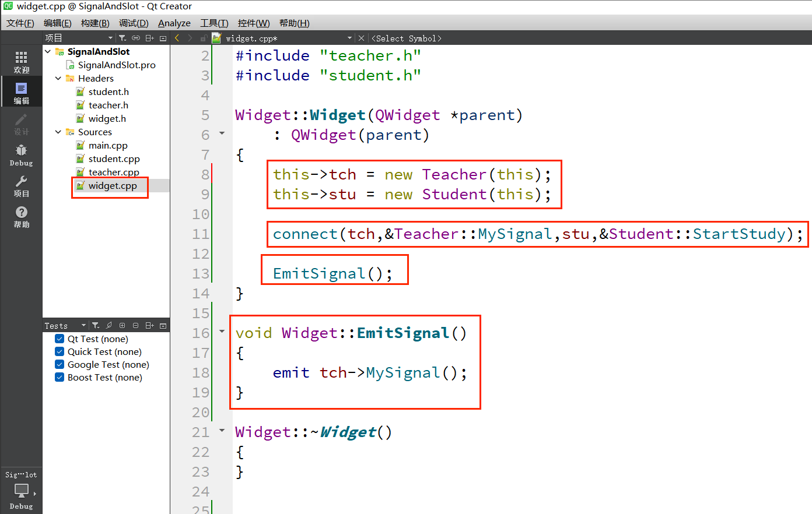The height and width of the screenshot is (514, 812).
Task: Open the Sig...lot Debug kit selector
Action: point(21,490)
